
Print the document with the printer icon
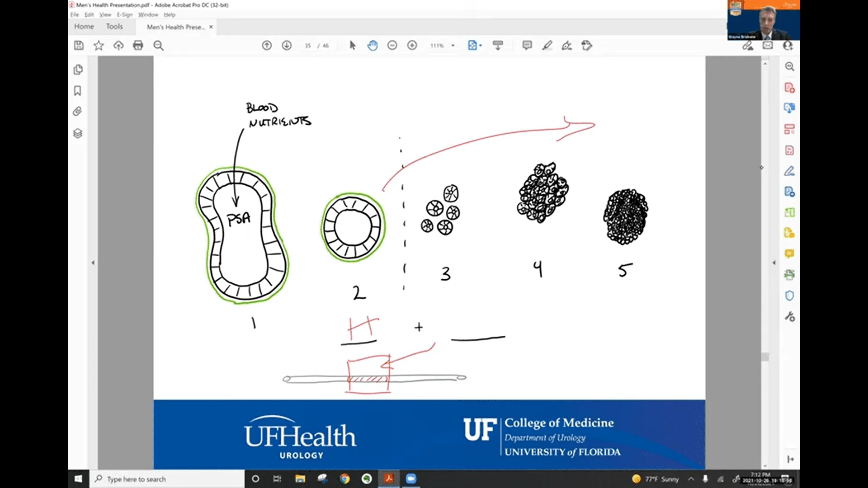click(138, 45)
